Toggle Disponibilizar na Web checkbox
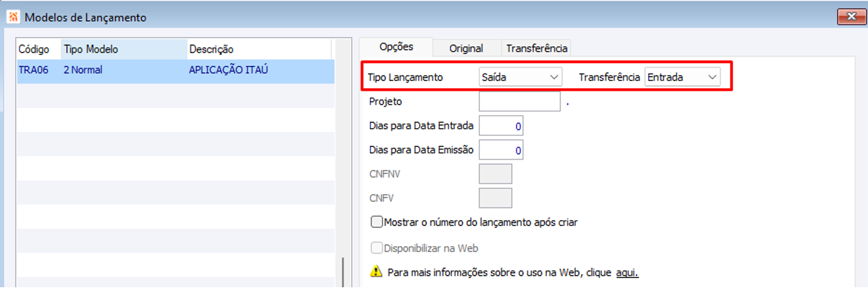868x291 pixels. click(x=377, y=248)
